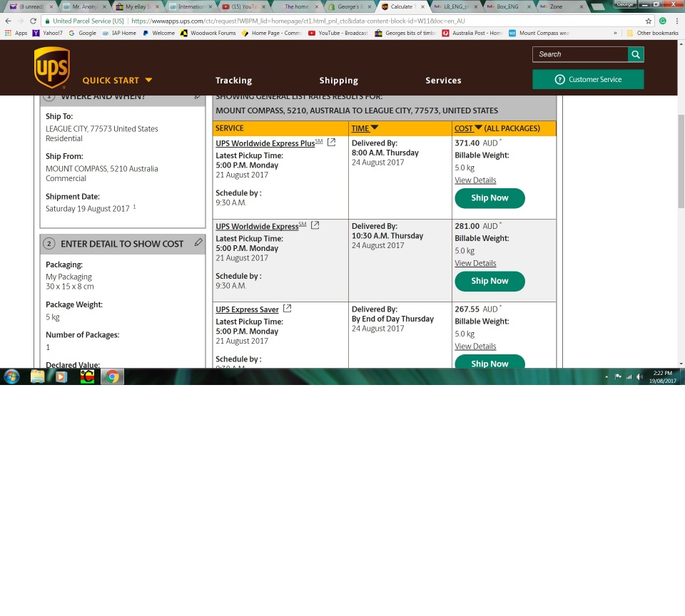
Task: Click the browser address bar URL
Action: pos(298,21)
